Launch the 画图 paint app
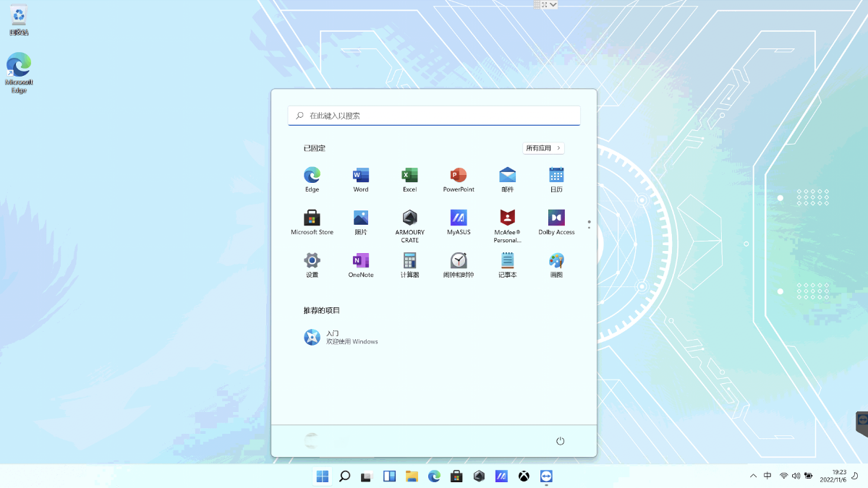 click(556, 265)
